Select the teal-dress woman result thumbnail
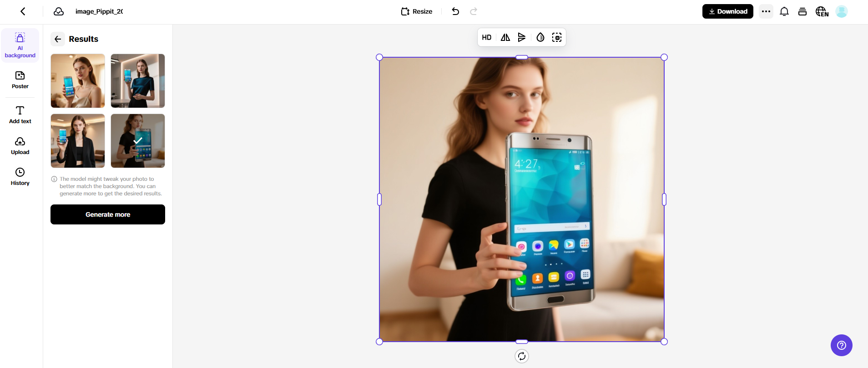Viewport: 868px width, 368px height. tap(138, 81)
